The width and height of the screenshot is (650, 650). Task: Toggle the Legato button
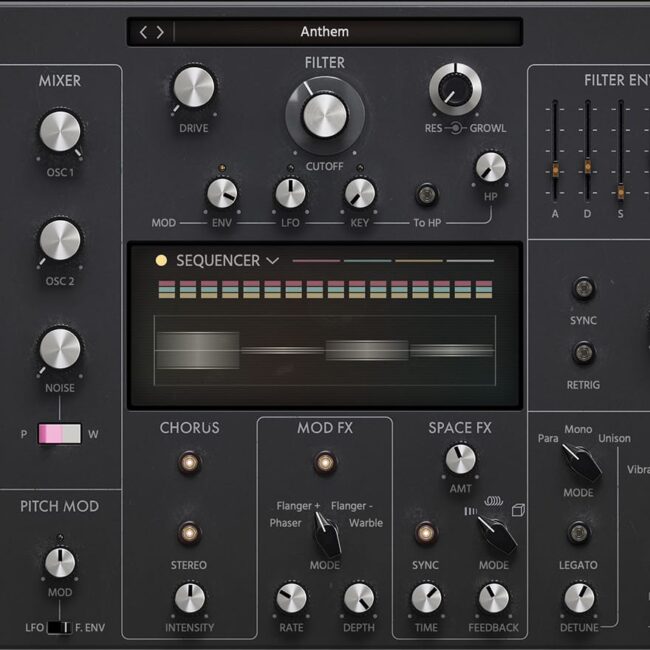[578, 532]
